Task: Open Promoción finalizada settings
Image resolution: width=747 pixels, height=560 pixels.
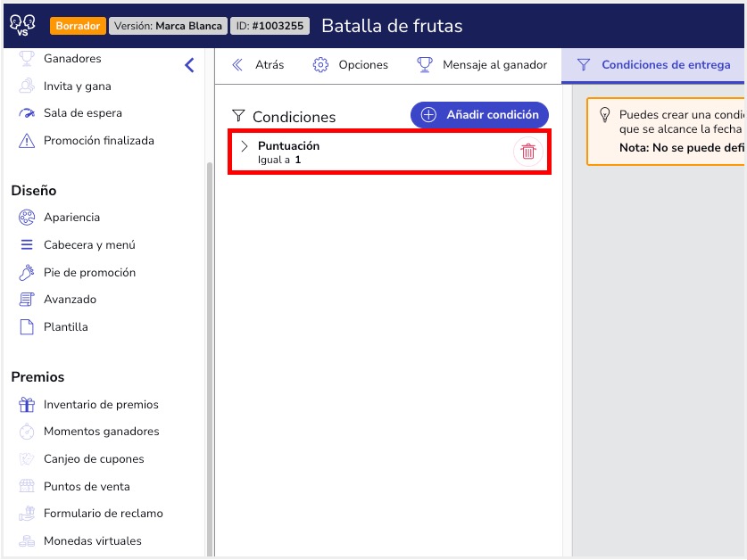Action: [x=98, y=141]
